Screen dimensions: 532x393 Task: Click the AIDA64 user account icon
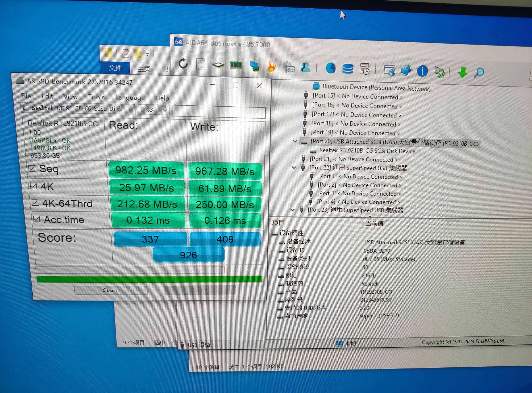coord(306,67)
